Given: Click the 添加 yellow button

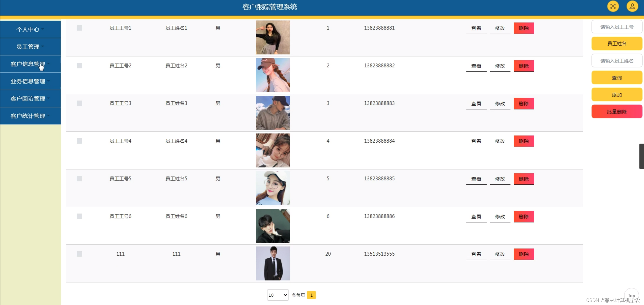Looking at the screenshot, I should click(617, 95).
